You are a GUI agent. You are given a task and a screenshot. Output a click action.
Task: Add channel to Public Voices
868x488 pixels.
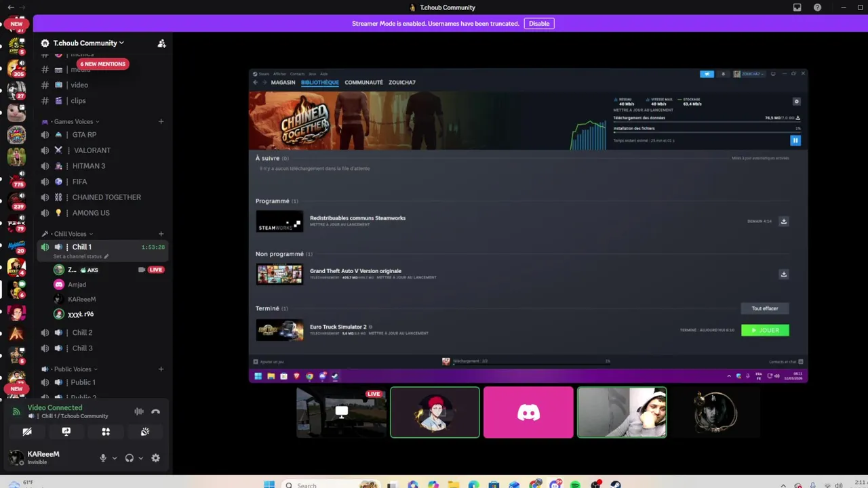click(x=161, y=369)
